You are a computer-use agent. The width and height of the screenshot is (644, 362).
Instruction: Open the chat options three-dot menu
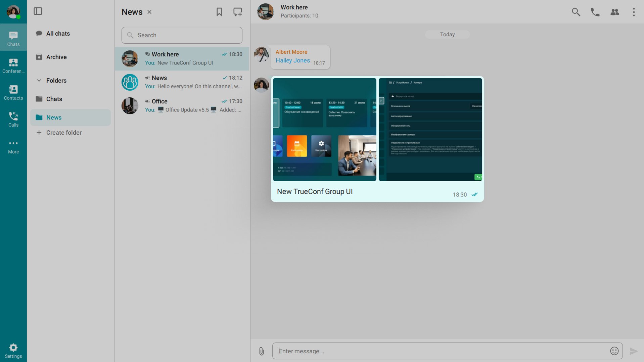[634, 12]
